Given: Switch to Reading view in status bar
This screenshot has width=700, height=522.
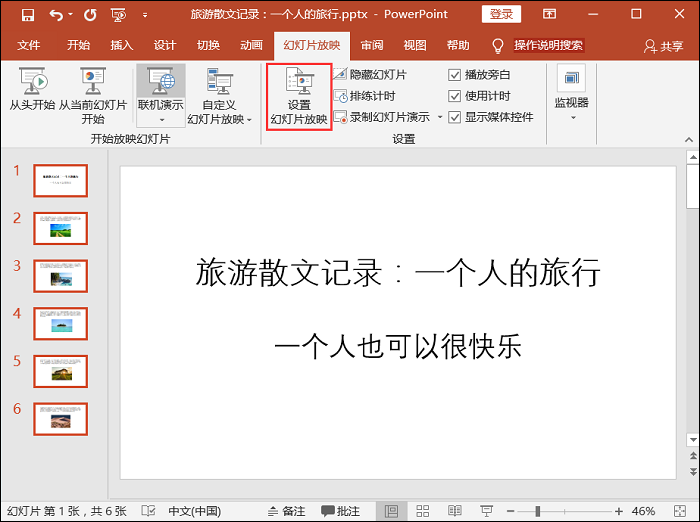Looking at the screenshot, I should coord(453,511).
